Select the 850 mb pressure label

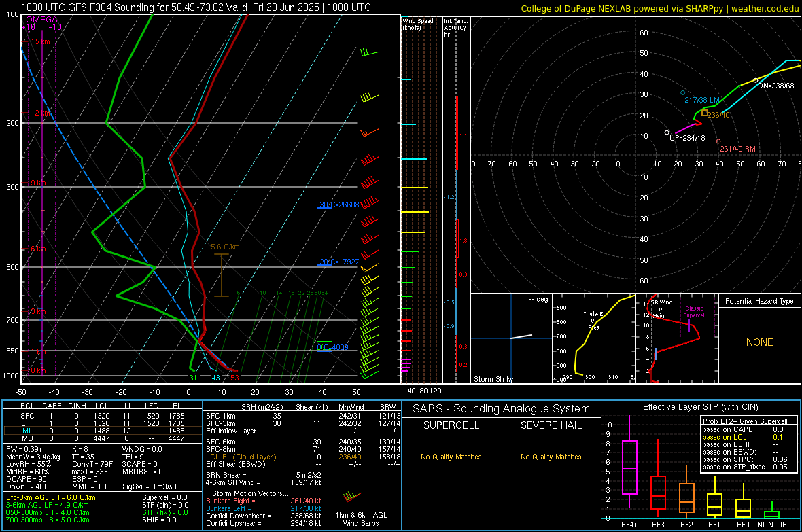12,351
